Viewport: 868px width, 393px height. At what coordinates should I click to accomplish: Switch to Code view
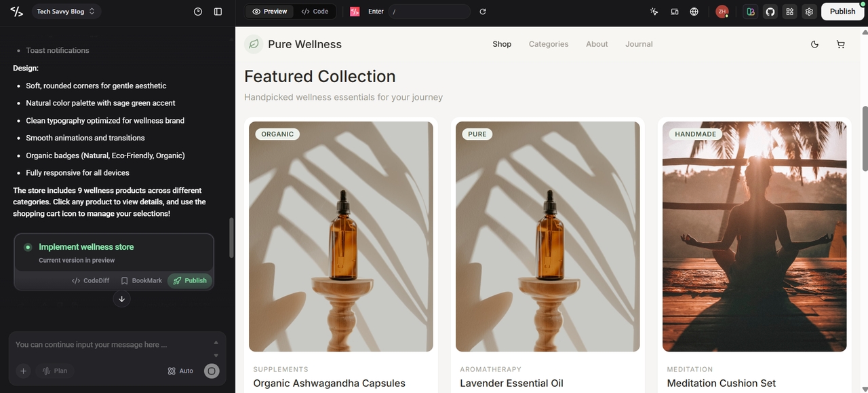click(315, 12)
